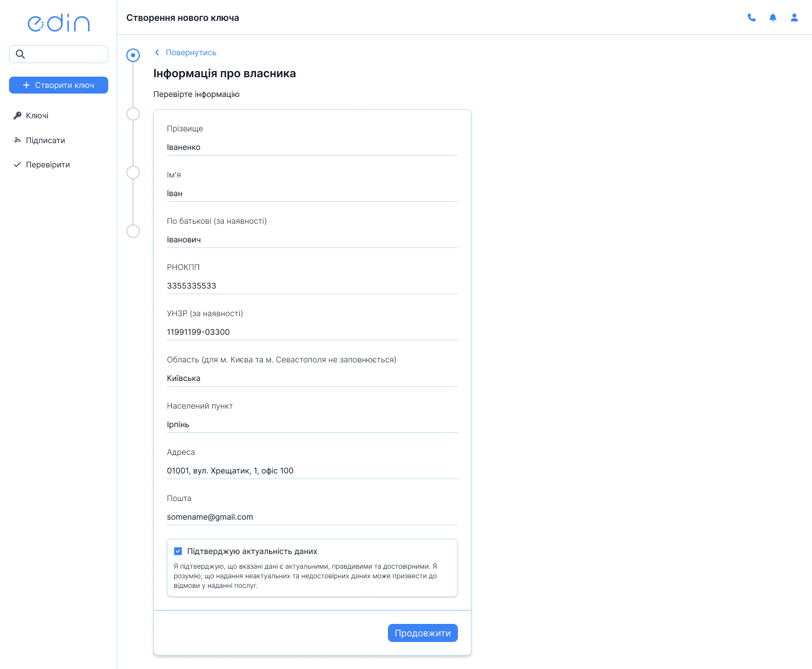Click the Прізвище field with Іваненко
The width and height of the screenshot is (812, 669).
coord(312,147)
